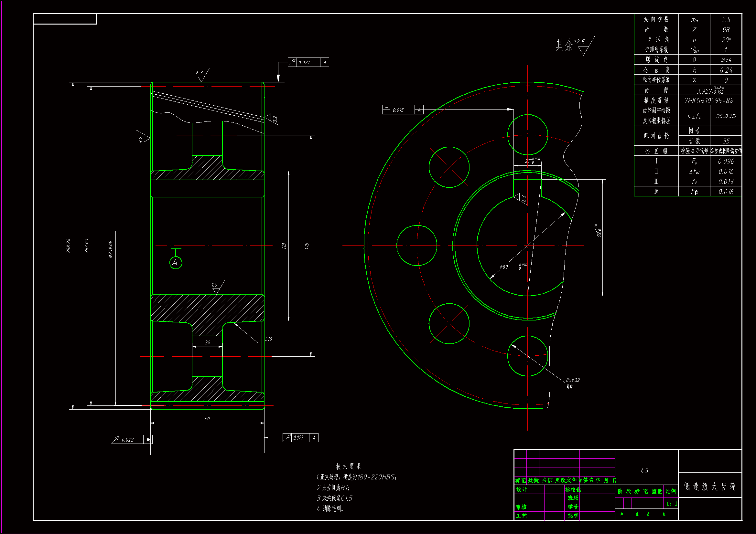Image resolution: width=756 pixels, height=534 pixels.
Task: Click the circled datum A symbol
Action: tap(176, 262)
